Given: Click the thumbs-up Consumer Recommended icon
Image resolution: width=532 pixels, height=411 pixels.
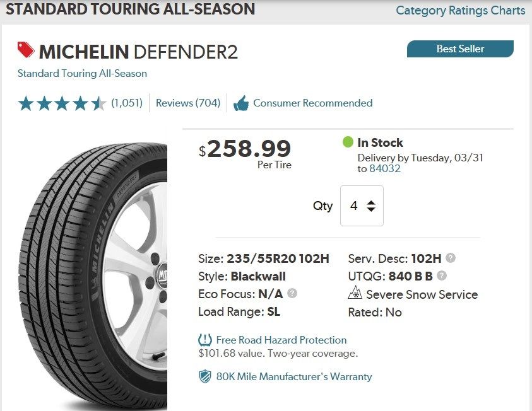Looking at the screenshot, I should tap(240, 103).
